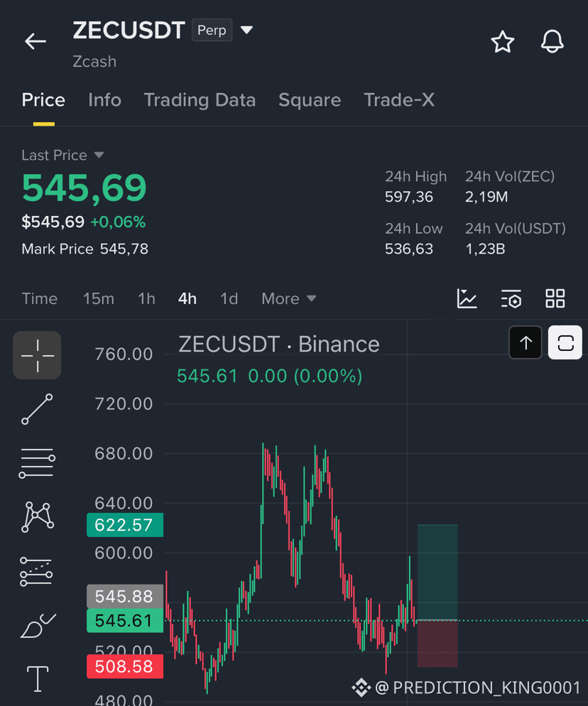Click the ZECUSDT · Binance chart title
Screen dimensions: 588x706
point(279,344)
